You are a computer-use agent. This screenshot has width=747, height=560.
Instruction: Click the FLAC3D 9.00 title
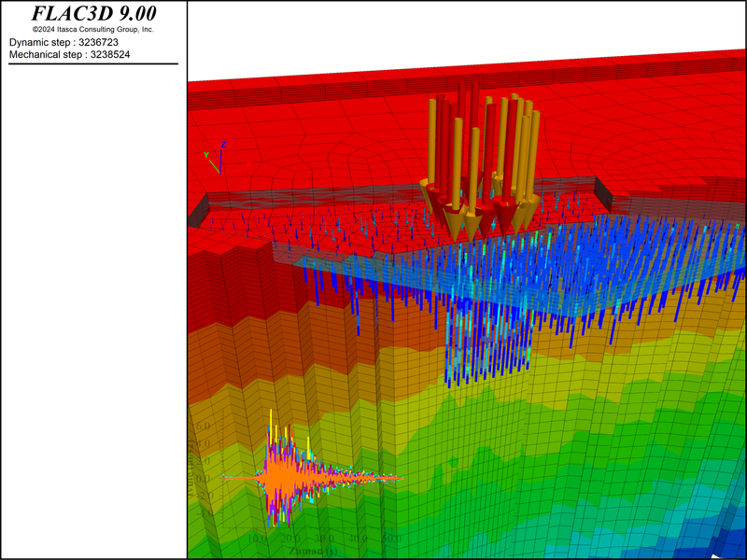coord(93,14)
